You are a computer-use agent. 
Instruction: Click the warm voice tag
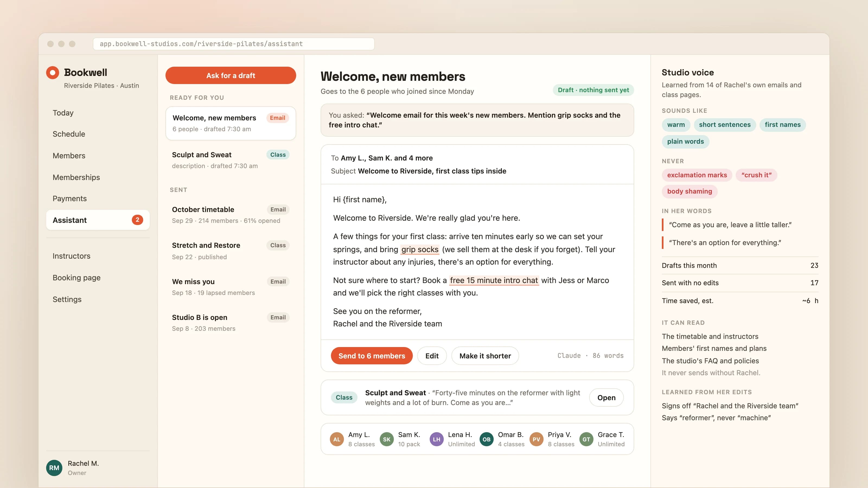point(676,125)
